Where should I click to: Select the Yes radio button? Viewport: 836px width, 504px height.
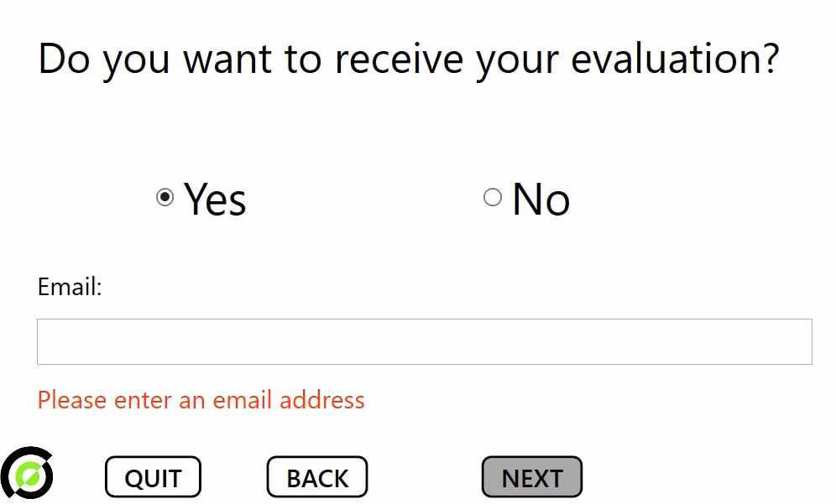tap(165, 197)
